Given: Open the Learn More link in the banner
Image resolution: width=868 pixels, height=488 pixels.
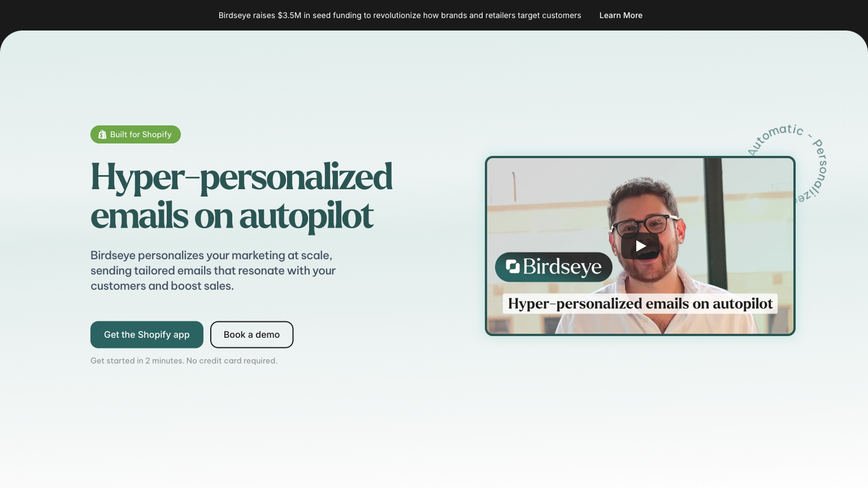Looking at the screenshot, I should point(620,15).
